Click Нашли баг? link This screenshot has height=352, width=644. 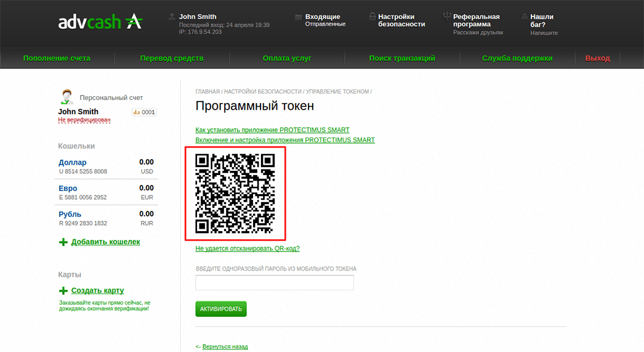[542, 20]
